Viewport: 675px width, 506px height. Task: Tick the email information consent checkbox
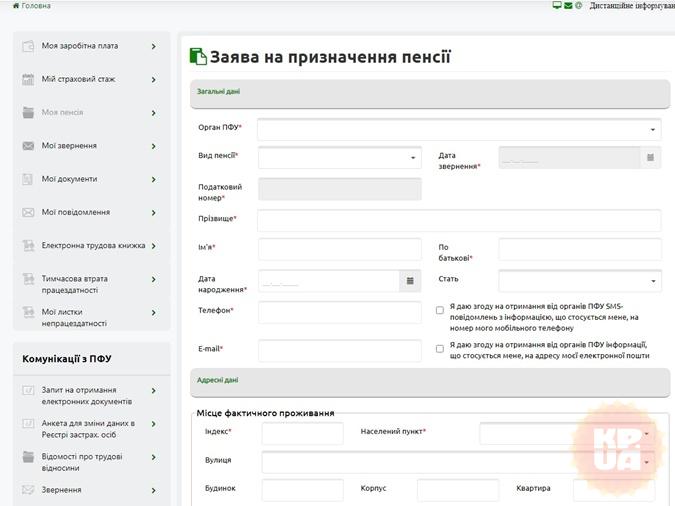coord(440,349)
